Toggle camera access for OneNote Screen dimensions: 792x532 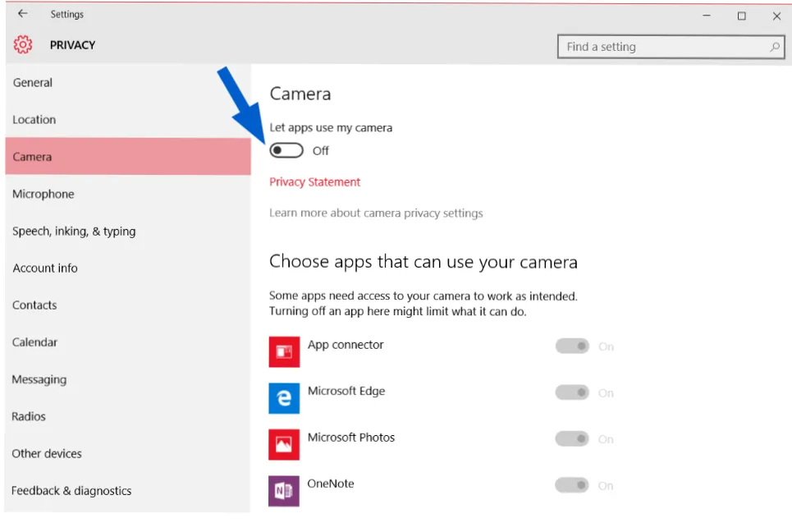[572, 485]
